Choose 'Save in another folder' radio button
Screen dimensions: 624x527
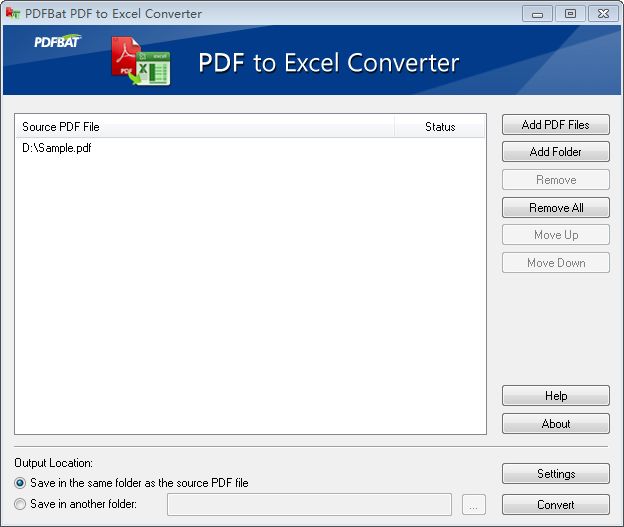point(20,504)
